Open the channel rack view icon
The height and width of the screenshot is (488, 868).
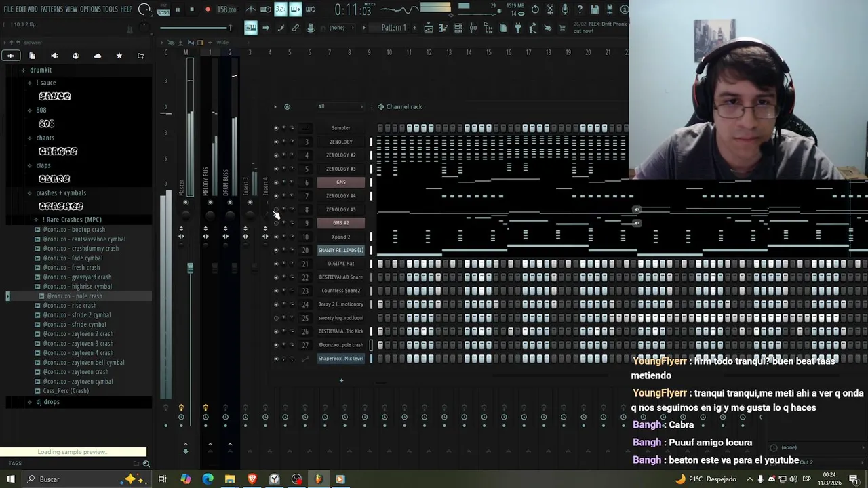click(x=458, y=28)
